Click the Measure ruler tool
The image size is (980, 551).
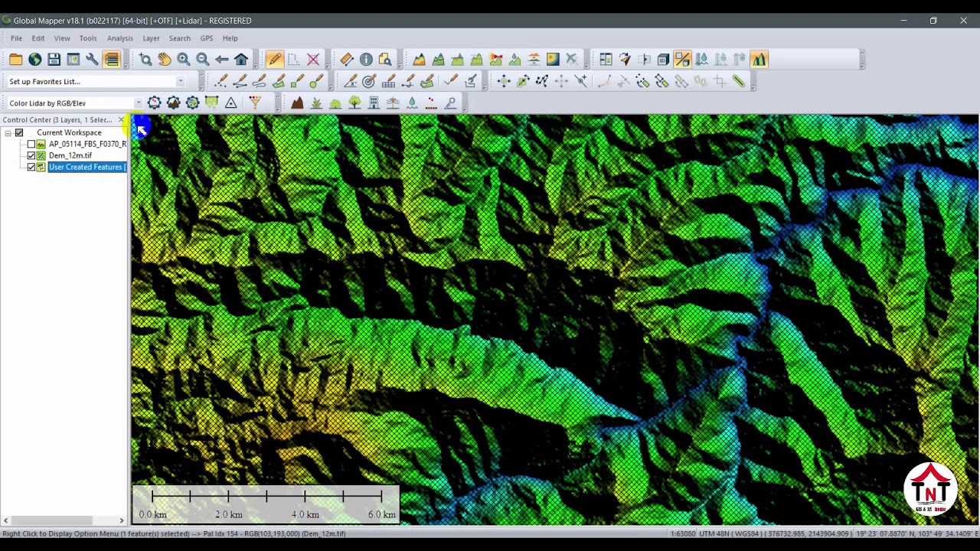347,60
